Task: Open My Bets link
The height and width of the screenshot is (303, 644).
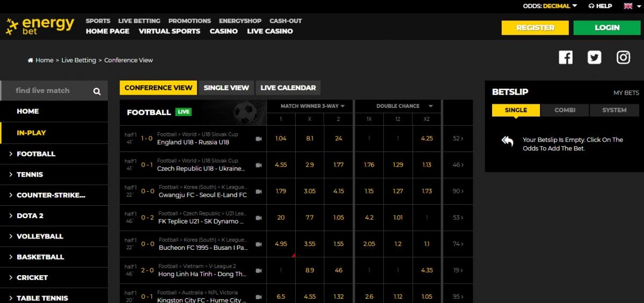Action: tap(626, 93)
